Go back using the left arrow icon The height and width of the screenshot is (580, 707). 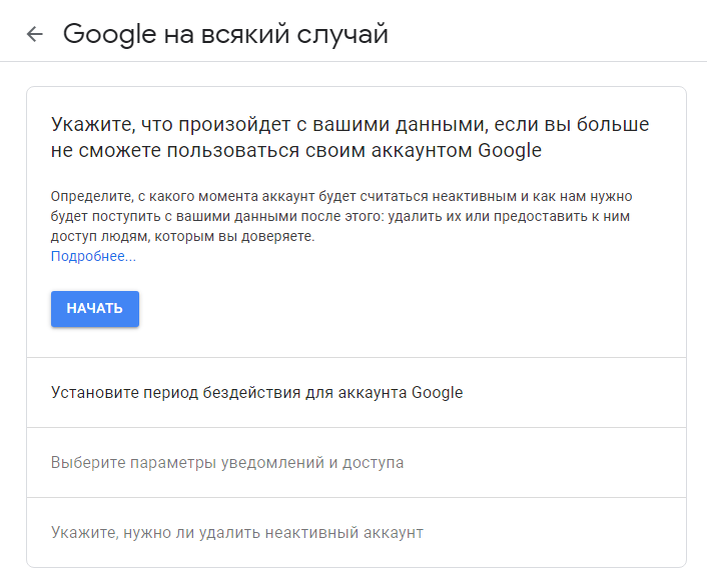click(35, 34)
